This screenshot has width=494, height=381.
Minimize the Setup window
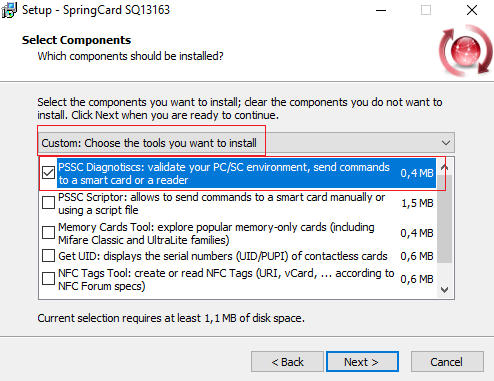[x=381, y=10]
